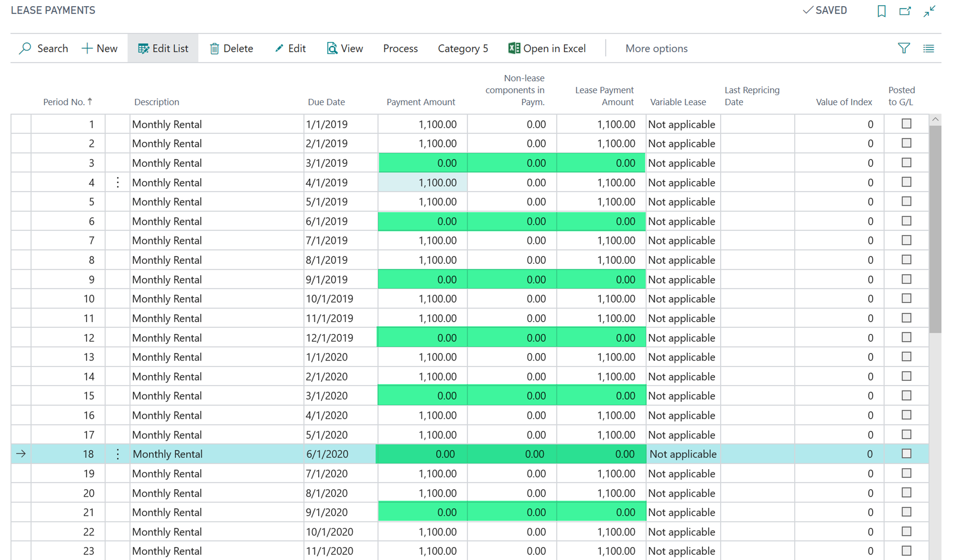Click the scrollbar up arrow
Image resolution: width=962 pixels, height=560 pixels.
click(x=935, y=119)
